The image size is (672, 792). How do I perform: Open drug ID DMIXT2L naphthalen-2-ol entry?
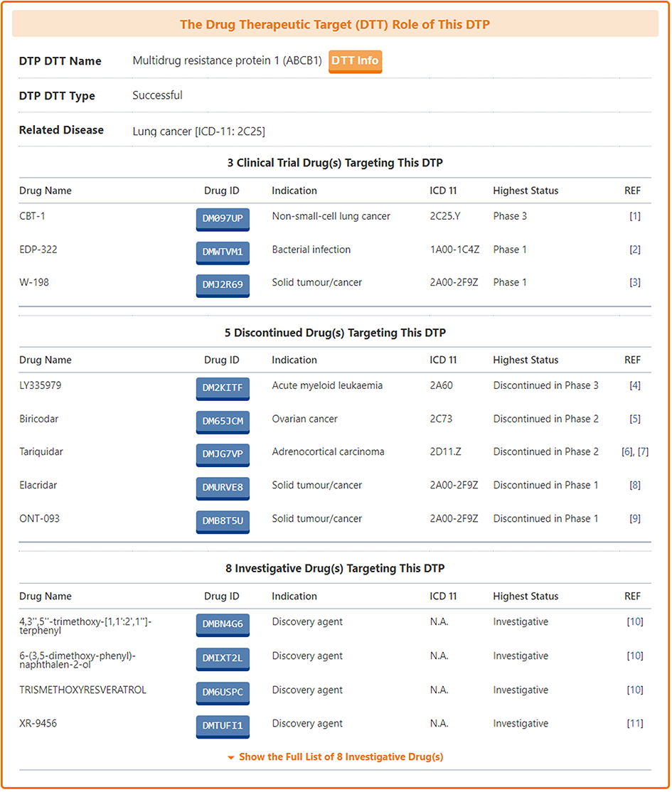pos(223,658)
